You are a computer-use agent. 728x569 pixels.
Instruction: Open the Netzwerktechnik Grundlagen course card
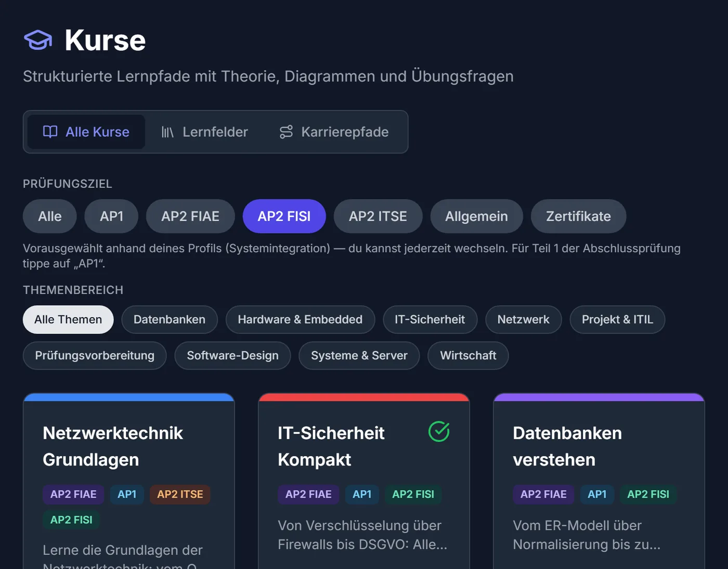[x=129, y=481]
